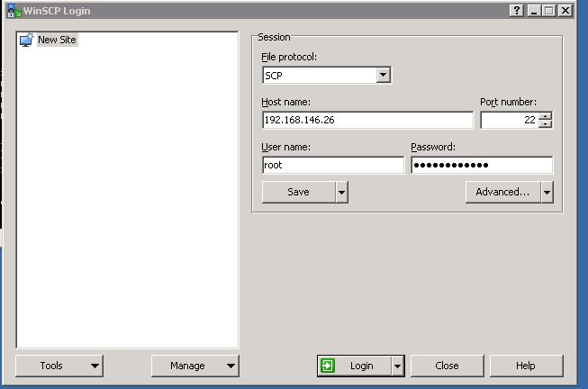
Task: Click the Login button
Action: pyautogui.click(x=355, y=366)
